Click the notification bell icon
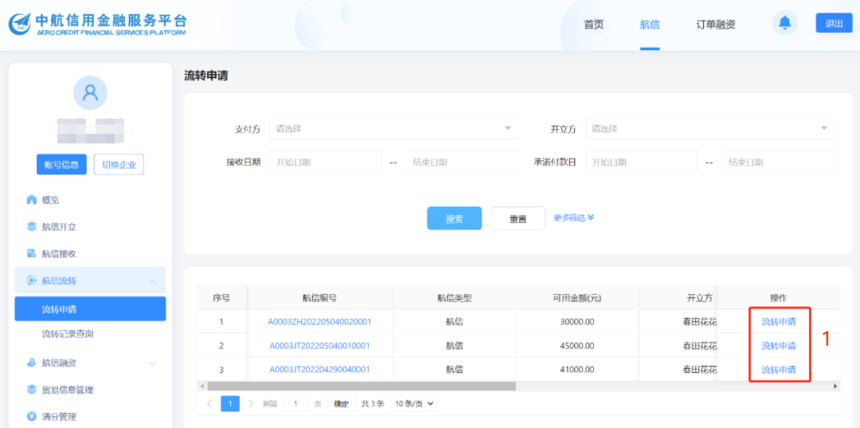The width and height of the screenshot is (860, 428). click(x=785, y=23)
